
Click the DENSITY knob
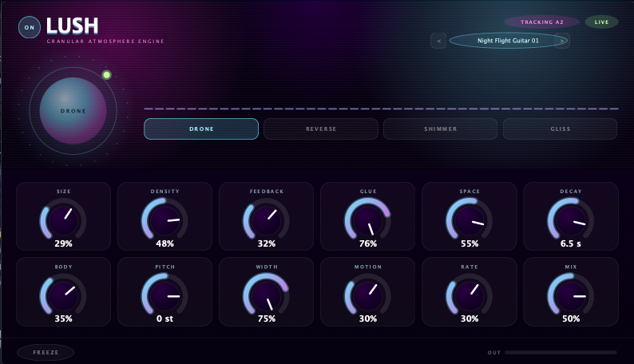coord(165,220)
